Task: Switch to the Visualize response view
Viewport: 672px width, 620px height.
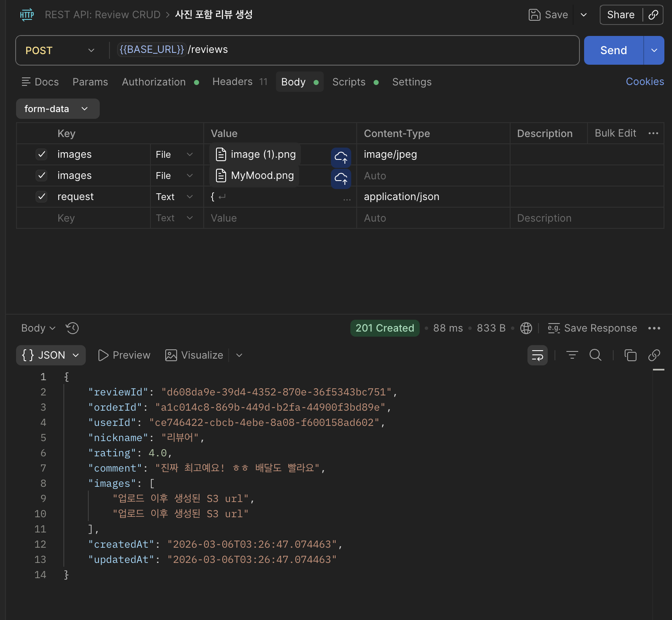Action: (x=194, y=355)
